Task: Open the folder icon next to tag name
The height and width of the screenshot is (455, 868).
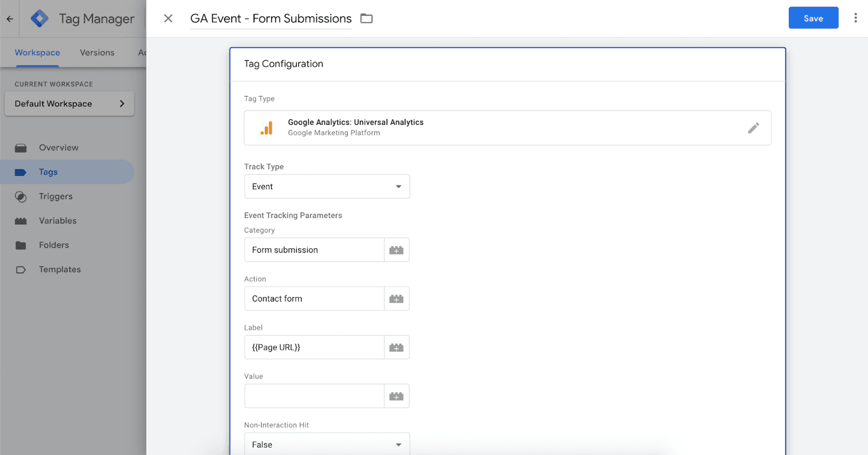Action: click(x=367, y=18)
